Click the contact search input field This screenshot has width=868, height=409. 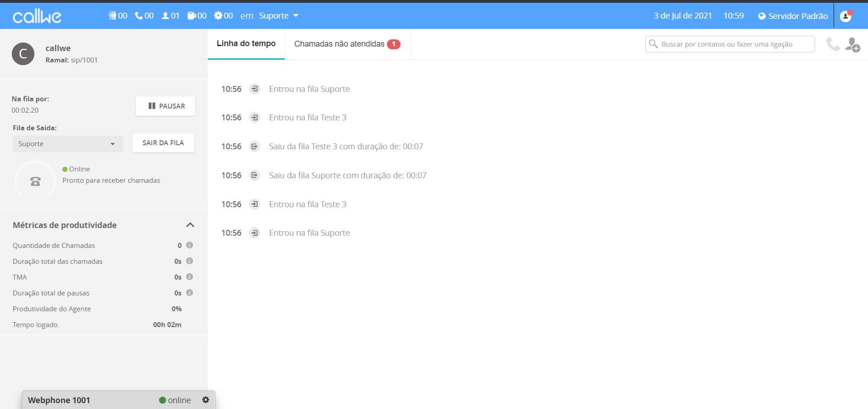tap(730, 44)
